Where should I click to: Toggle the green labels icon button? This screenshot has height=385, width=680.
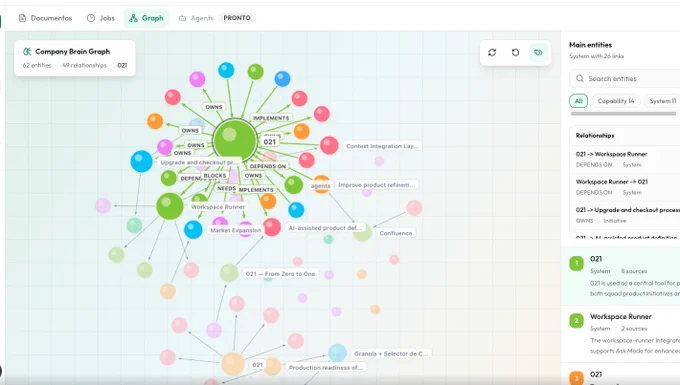(538, 52)
